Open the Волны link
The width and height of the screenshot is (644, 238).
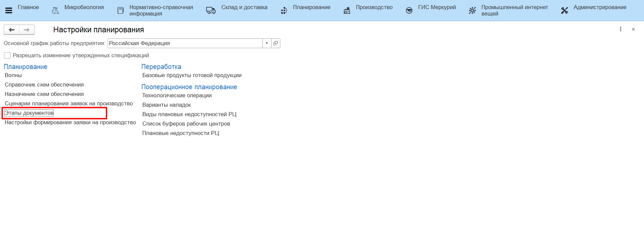(x=13, y=75)
